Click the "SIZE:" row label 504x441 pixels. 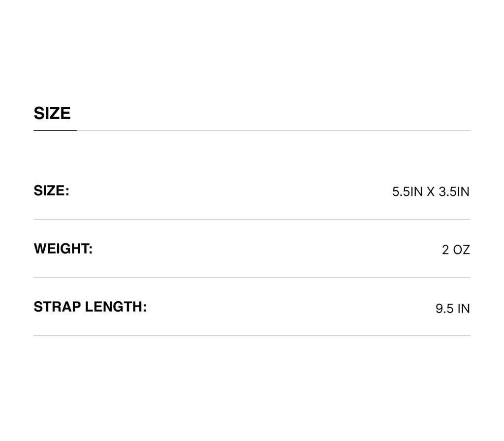tap(51, 191)
